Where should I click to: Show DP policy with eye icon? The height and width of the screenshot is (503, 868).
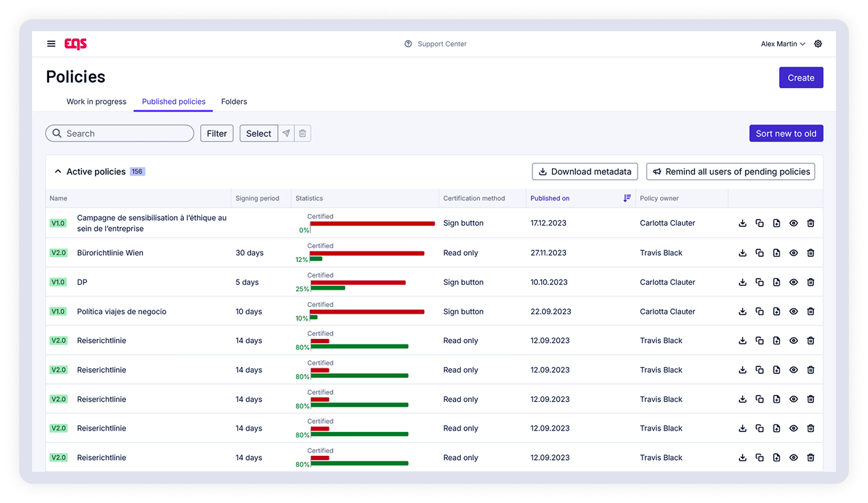click(794, 282)
